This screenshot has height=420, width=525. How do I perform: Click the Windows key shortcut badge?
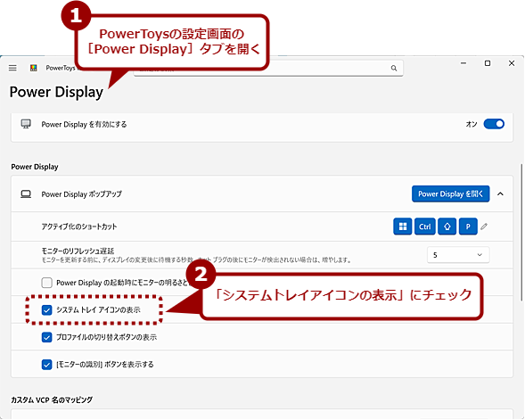click(403, 226)
